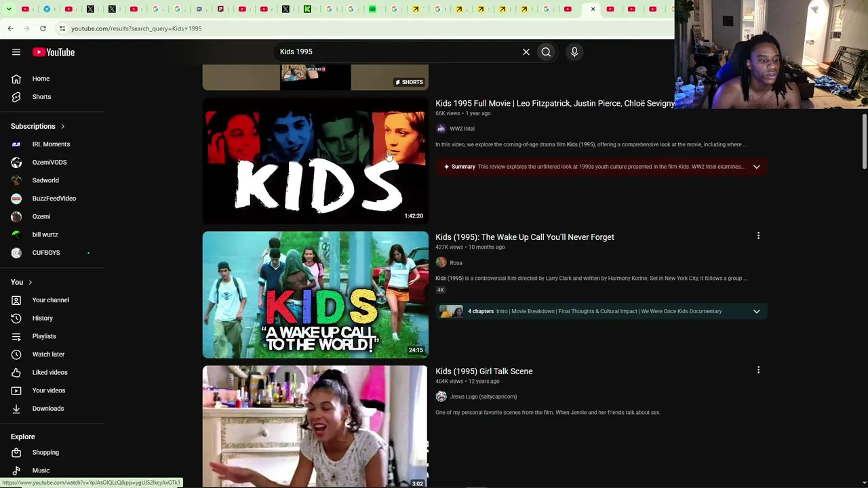Play the 'A Wake Up Call' thumbnail
Image resolution: width=868 pixels, height=488 pixels.
315,295
